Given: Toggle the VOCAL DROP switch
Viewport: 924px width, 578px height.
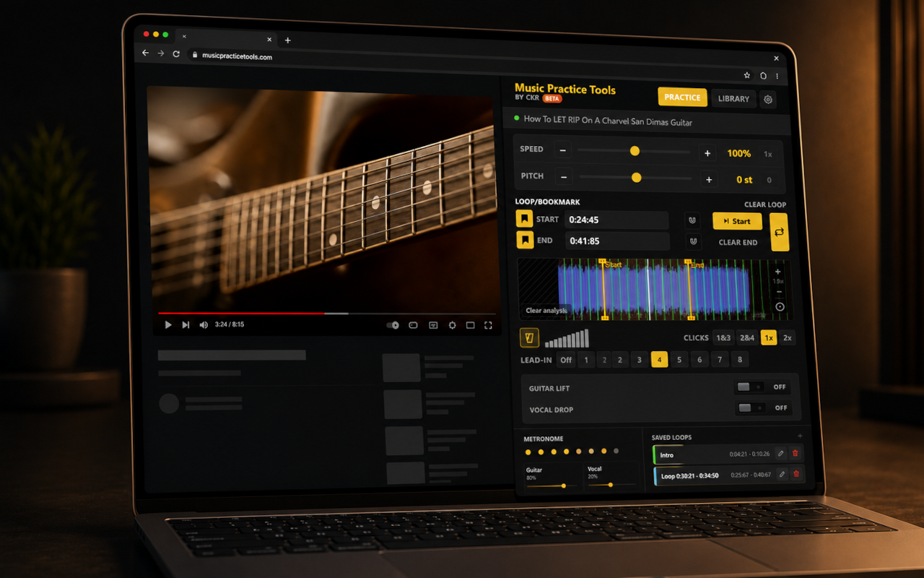Looking at the screenshot, I should pos(751,408).
